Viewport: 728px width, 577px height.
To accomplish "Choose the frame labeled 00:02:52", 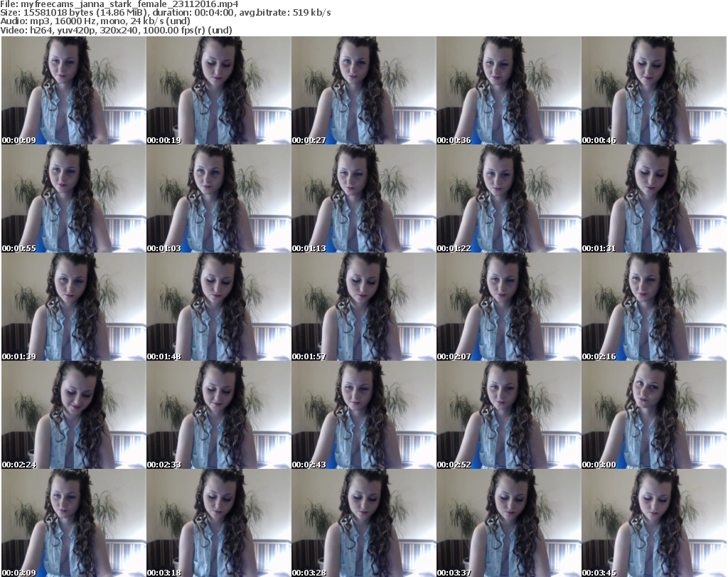I will (x=508, y=415).
